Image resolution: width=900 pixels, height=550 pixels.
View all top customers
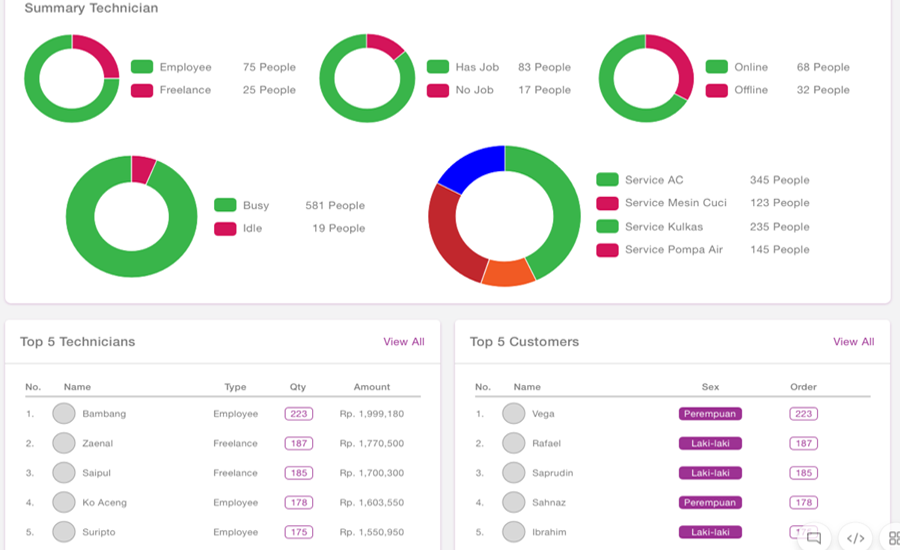[854, 342]
